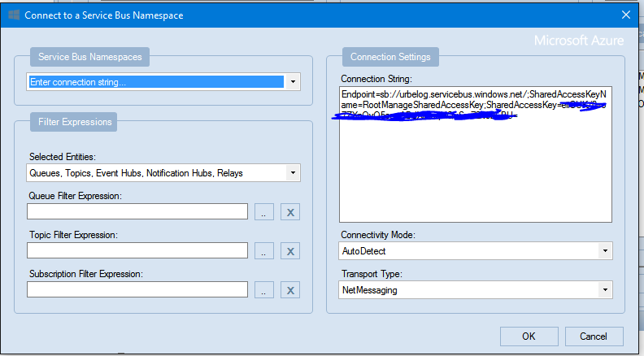
Task: Close the Connect to Service Bus dialog
Action: (625, 15)
